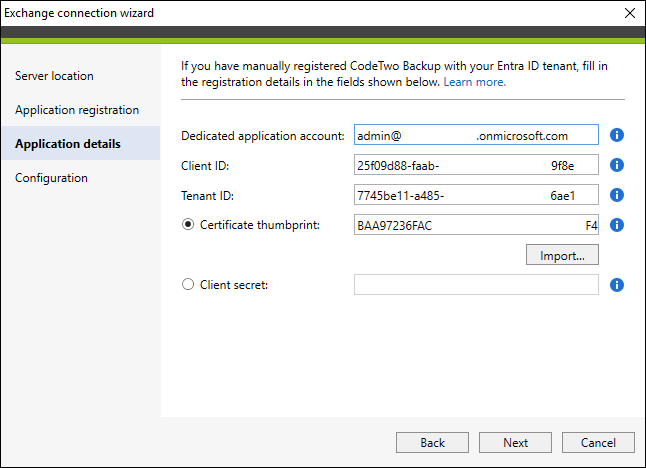
Task: Click info icon beside Certificate thumbprint field
Action: 616,225
